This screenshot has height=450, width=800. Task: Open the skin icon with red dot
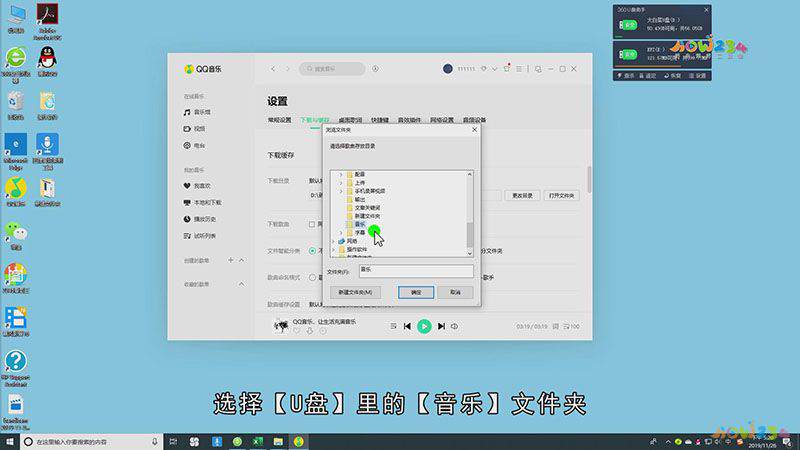(x=507, y=68)
